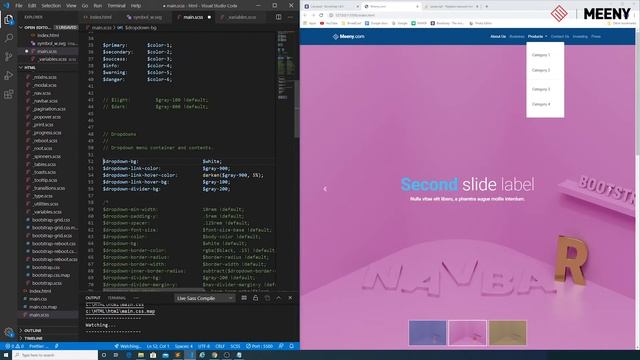Open the Explorer view in activity bar
Image resolution: width=640 pixels, height=360 pixels.
pos(9,19)
